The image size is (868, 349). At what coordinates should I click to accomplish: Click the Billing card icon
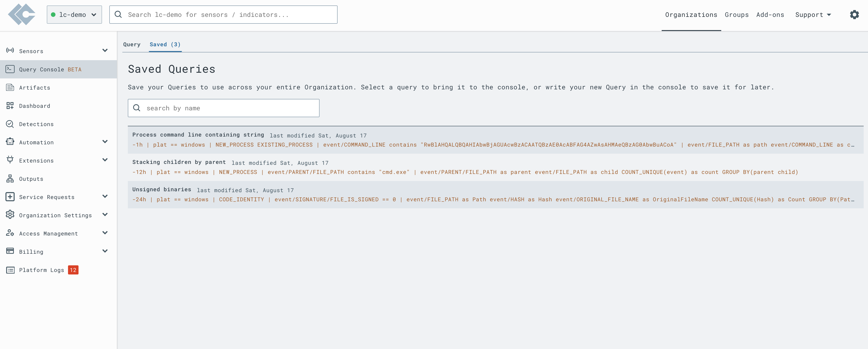[10, 251]
